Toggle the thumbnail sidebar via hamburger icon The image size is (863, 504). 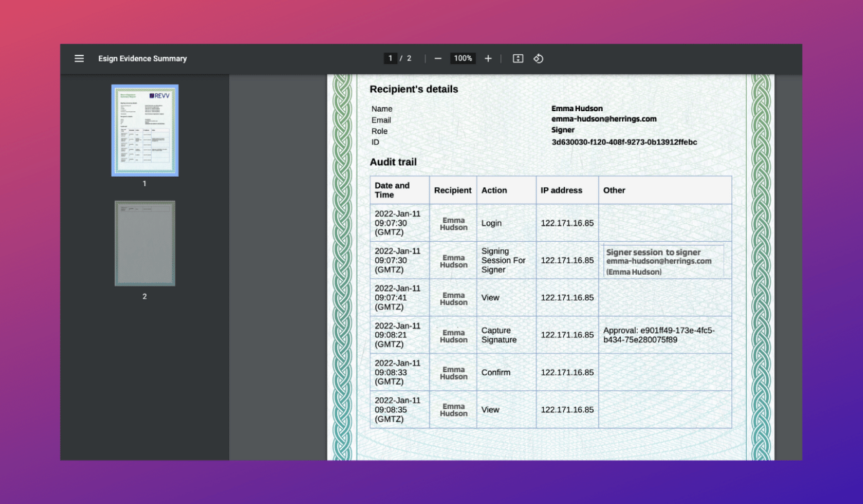tap(79, 58)
